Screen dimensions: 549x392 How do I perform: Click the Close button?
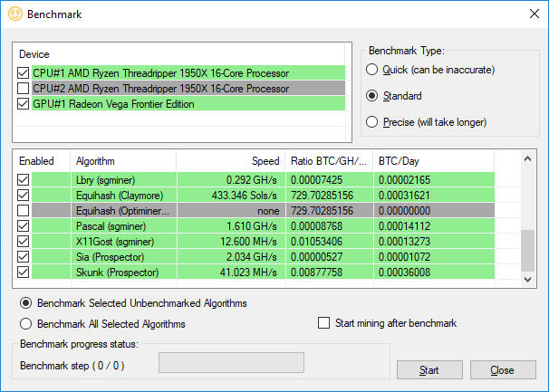click(503, 370)
